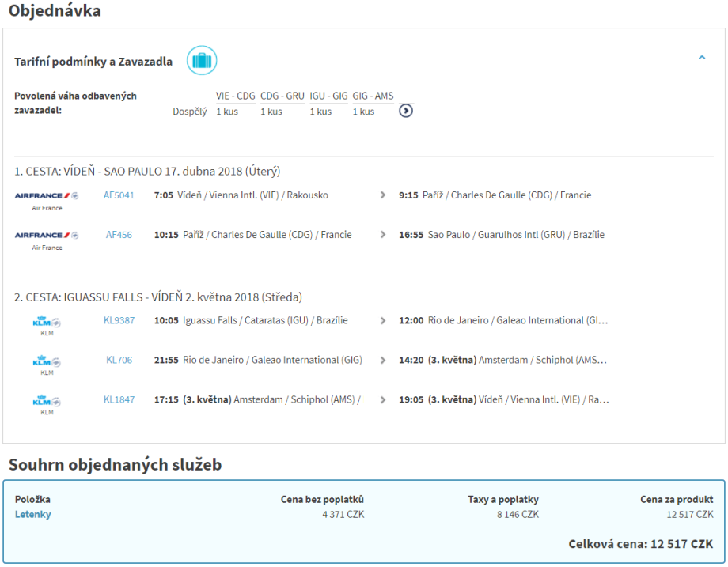
Task: Click KLM logo for flight KL706
Action: pyautogui.click(x=47, y=361)
